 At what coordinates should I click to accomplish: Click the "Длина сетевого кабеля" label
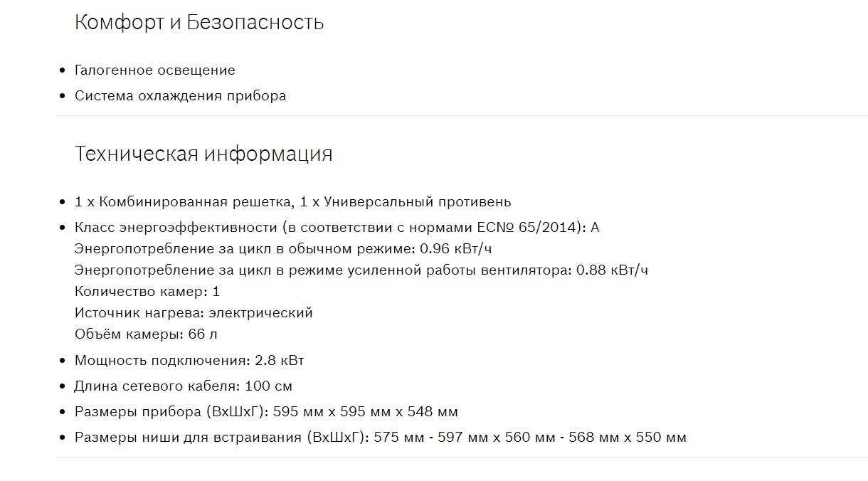pos(156,386)
